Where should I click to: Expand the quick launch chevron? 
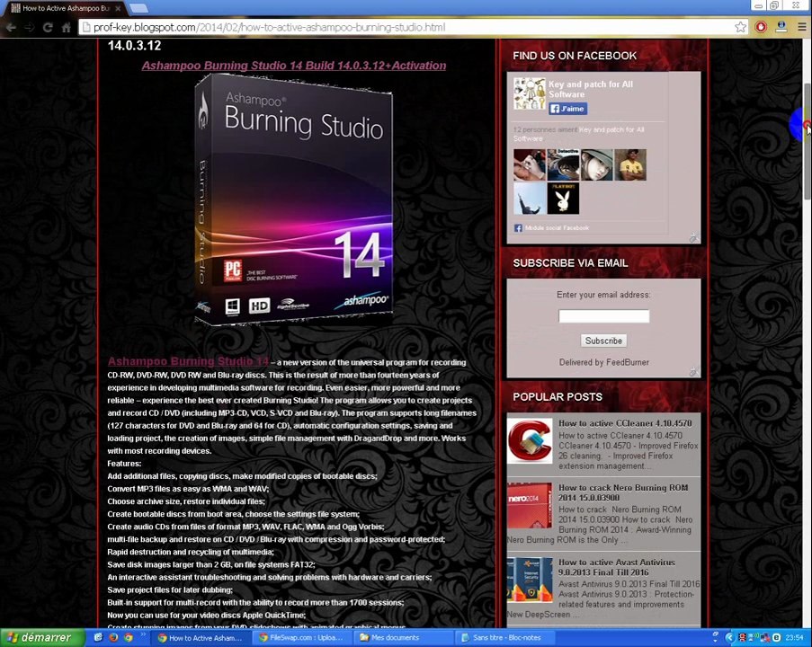(x=143, y=634)
